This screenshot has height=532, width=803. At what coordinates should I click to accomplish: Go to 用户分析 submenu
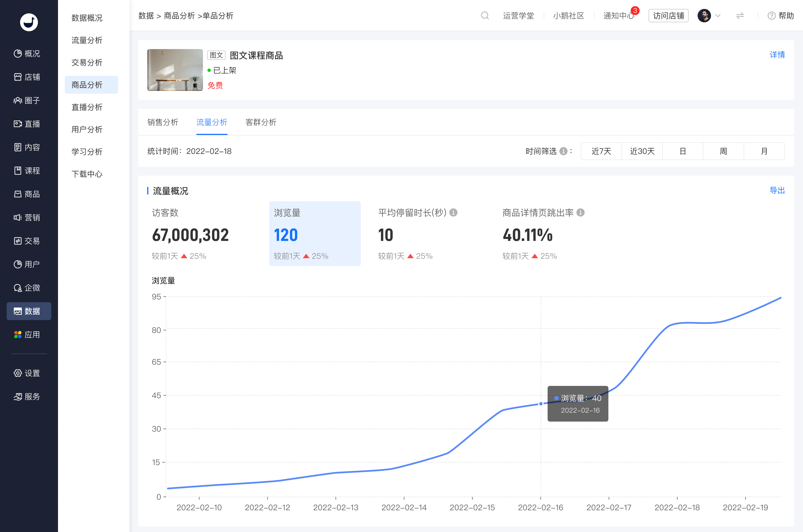pos(87,129)
